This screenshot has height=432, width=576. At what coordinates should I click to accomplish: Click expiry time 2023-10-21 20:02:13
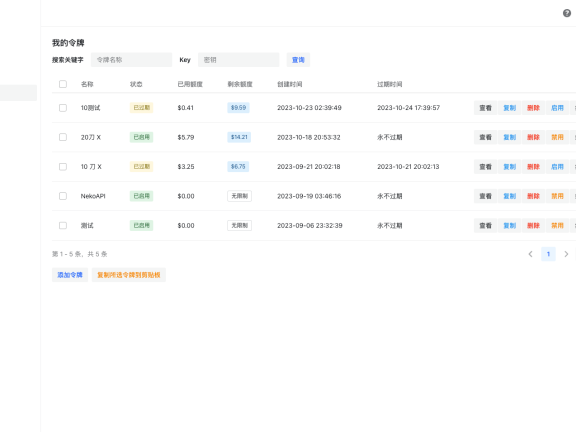click(408, 166)
